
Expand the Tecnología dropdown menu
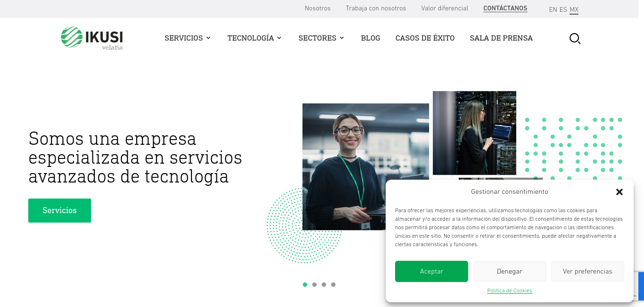[x=255, y=38]
